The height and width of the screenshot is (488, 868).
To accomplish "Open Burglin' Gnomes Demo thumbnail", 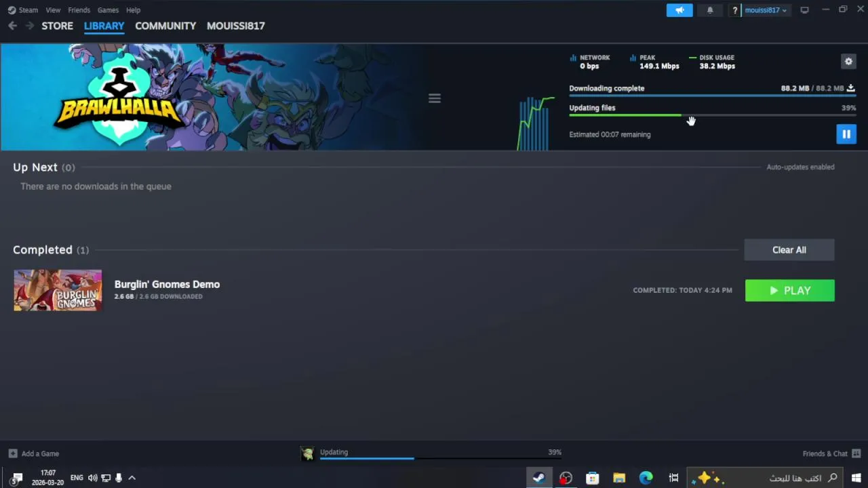I will tap(58, 290).
